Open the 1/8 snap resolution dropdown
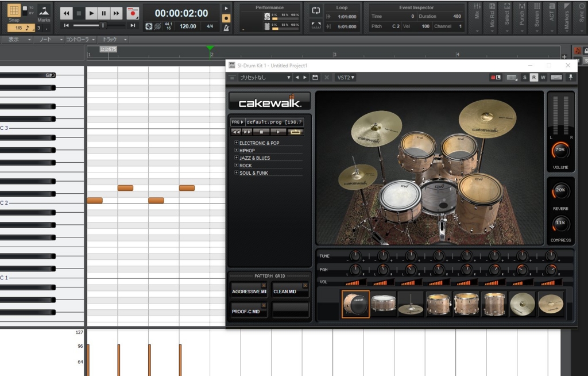The width and height of the screenshot is (588, 376). (x=21, y=28)
